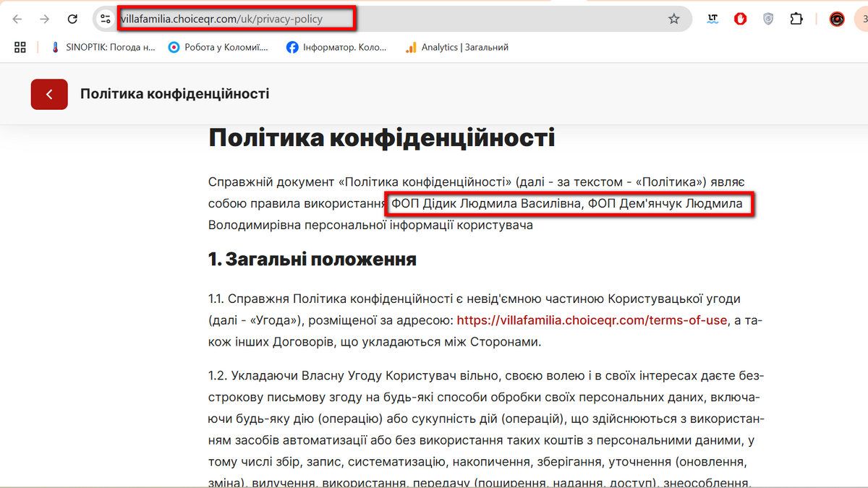Click the apps grid icon on bookmarks bar
Screen dimensions: 868x488
(20, 46)
